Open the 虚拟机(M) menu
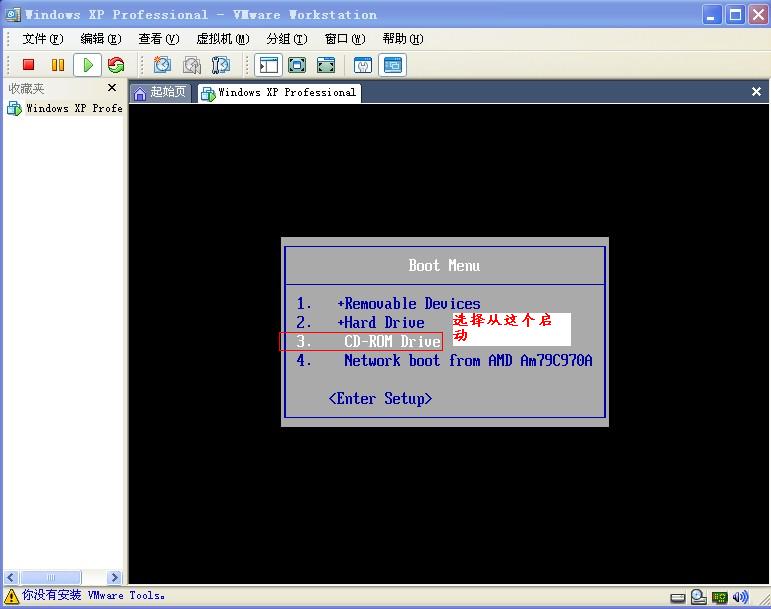771x609 pixels. 222,39
